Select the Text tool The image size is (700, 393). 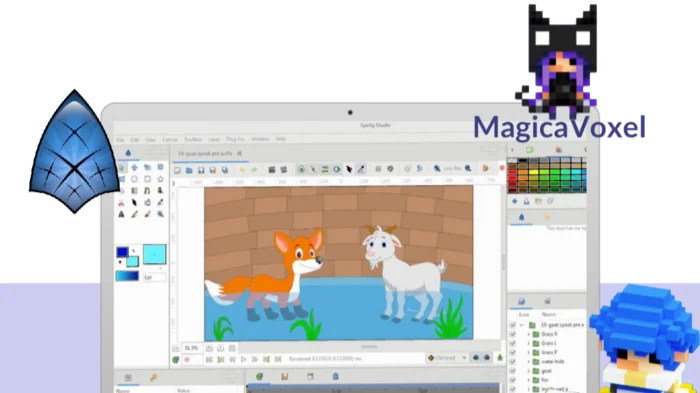121,214
